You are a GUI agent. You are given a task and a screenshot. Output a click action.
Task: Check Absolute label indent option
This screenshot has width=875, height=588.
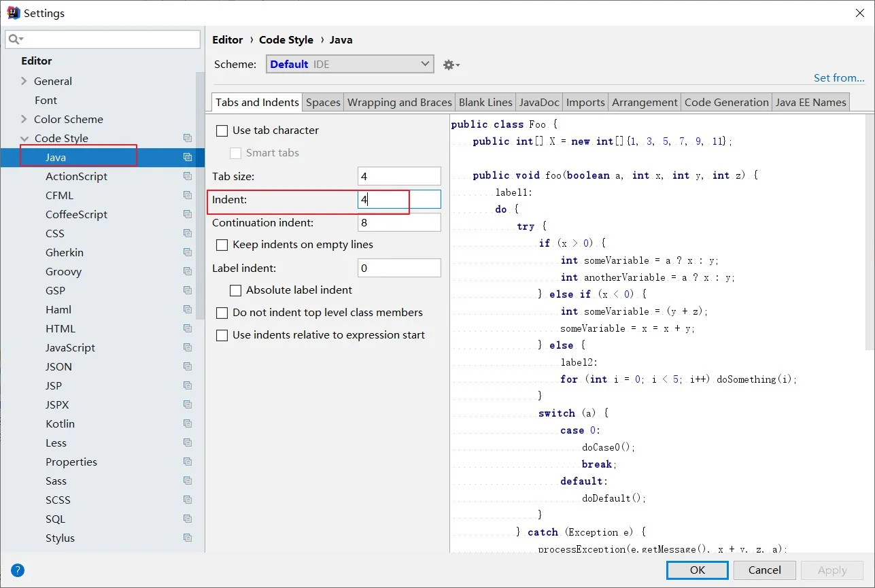coord(236,290)
